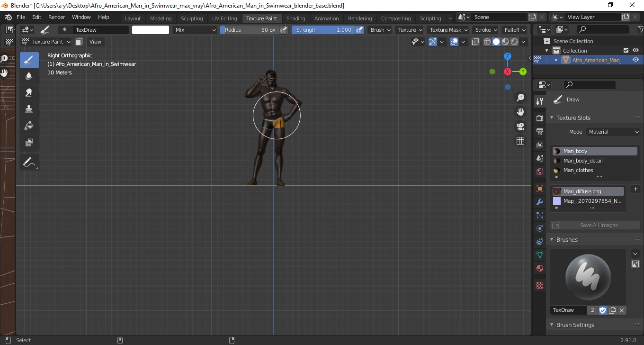Viewport: 644px width, 345px height.
Task: Click the viewport zoom magnifier icon
Action: tap(520, 98)
